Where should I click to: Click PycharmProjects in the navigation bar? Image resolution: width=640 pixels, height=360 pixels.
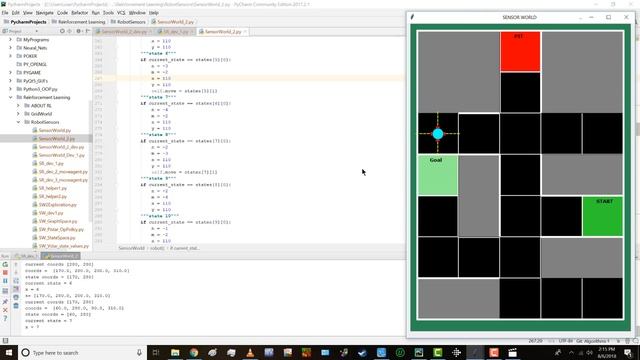(x=25, y=22)
